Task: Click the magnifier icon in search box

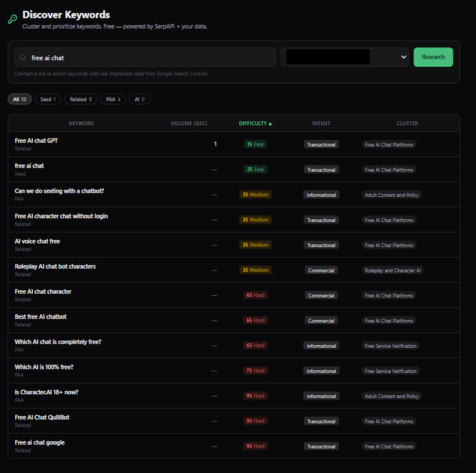Action: [x=23, y=57]
